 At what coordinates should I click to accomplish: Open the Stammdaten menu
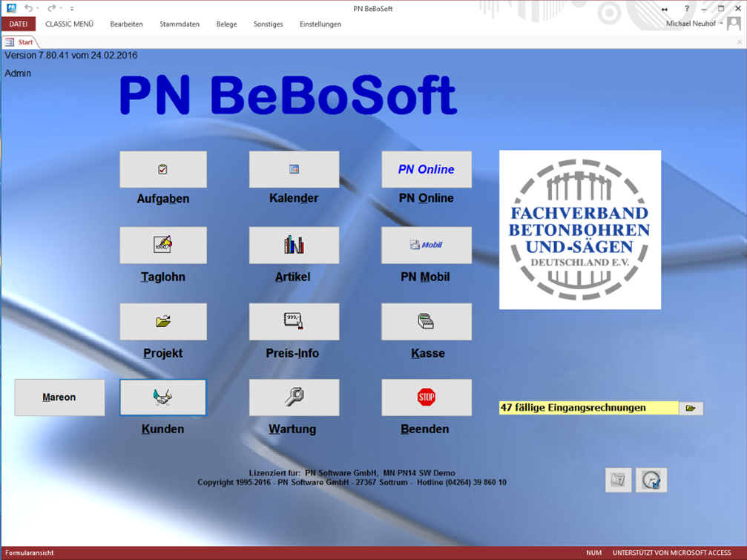coord(179,24)
